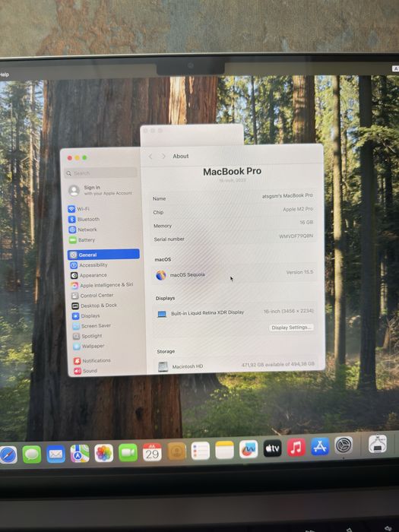Click the Macintosh HD drive icon
Screen dimensions: 399x532
[163, 367]
